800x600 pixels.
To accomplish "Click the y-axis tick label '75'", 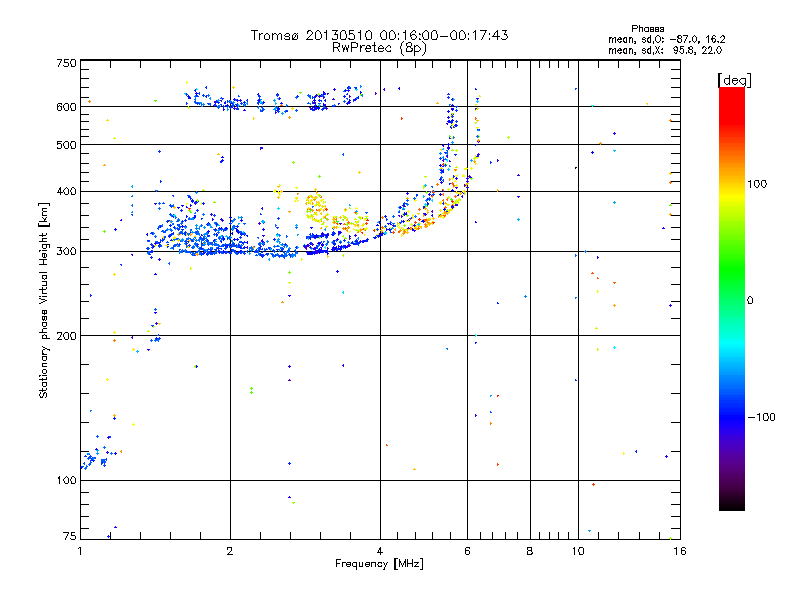I will click(70, 536).
